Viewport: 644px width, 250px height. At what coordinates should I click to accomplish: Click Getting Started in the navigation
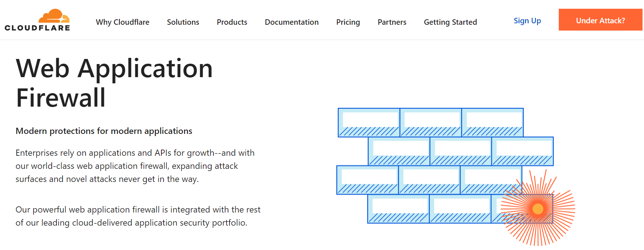click(450, 22)
